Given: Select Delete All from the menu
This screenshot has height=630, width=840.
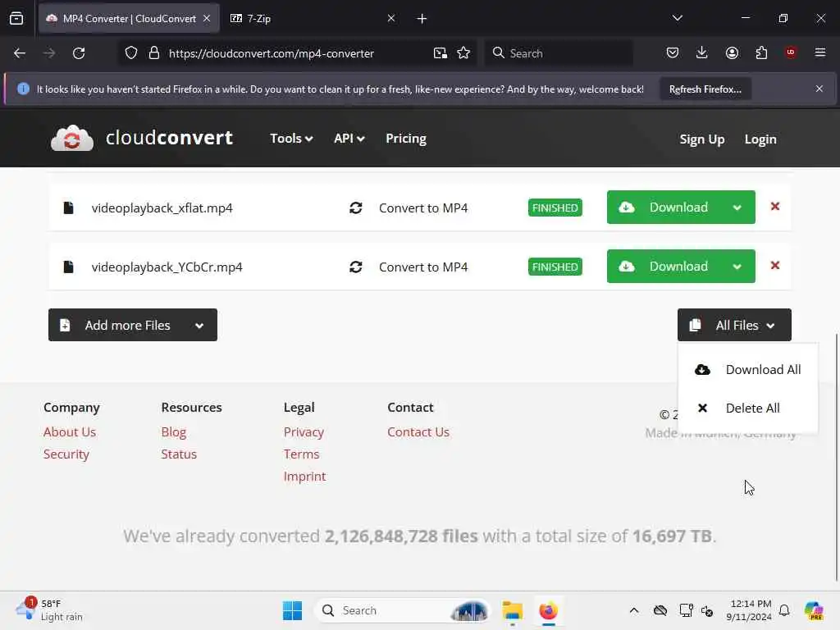Looking at the screenshot, I should coord(748,409).
